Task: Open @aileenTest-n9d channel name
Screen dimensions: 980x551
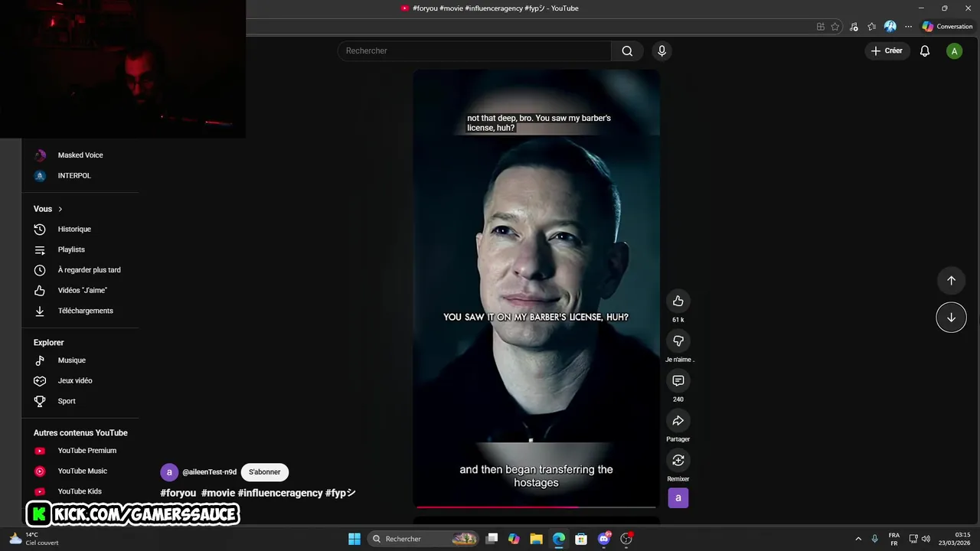Action: (209, 472)
